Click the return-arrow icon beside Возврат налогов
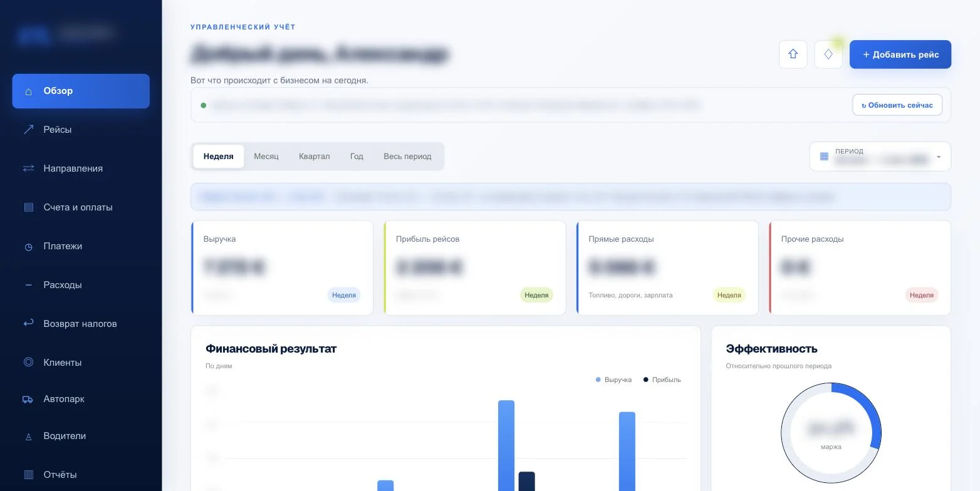The height and width of the screenshot is (491, 980). (x=28, y=323)
